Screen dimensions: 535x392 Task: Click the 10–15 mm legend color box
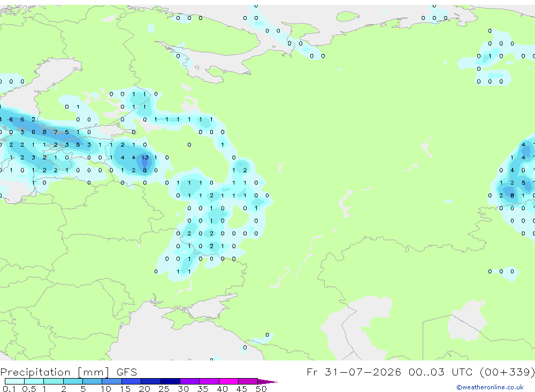pos(112,381)
